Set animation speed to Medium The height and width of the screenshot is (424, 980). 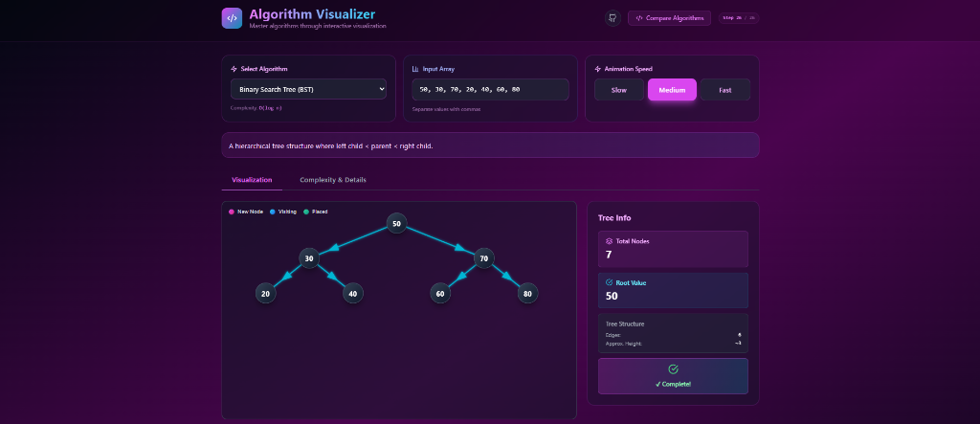click(672, 90)
